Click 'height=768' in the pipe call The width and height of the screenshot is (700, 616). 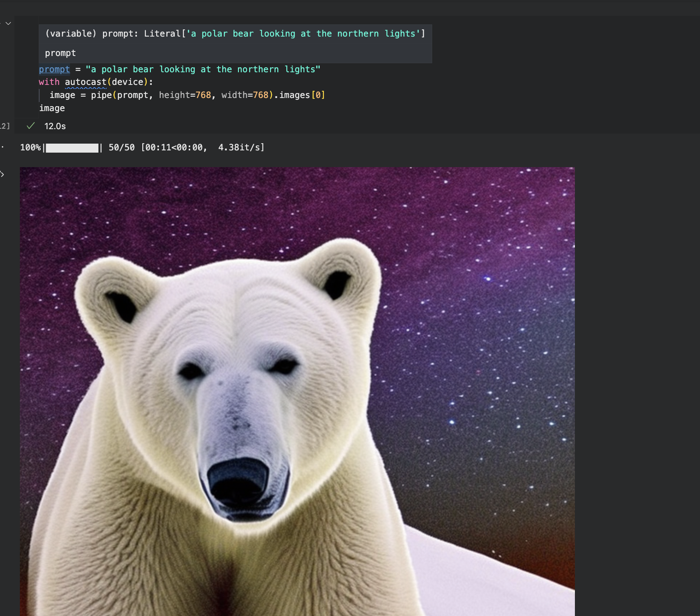tap(185, 95)
